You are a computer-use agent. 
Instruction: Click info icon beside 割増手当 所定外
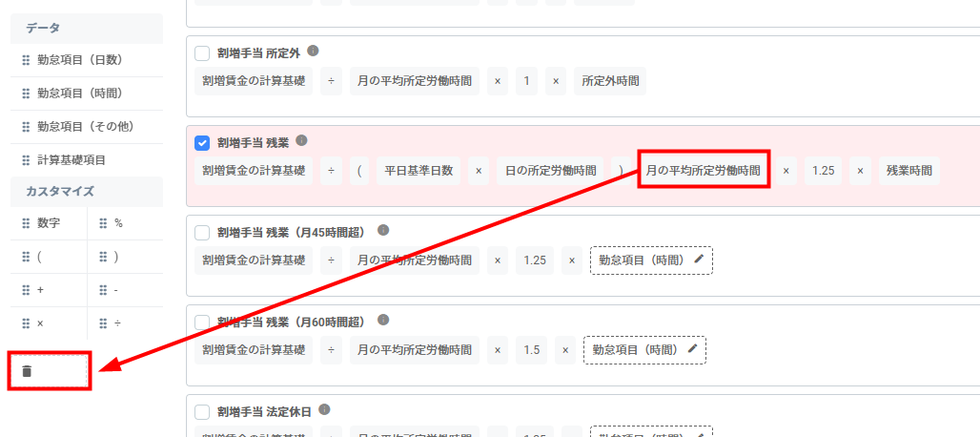313,51
